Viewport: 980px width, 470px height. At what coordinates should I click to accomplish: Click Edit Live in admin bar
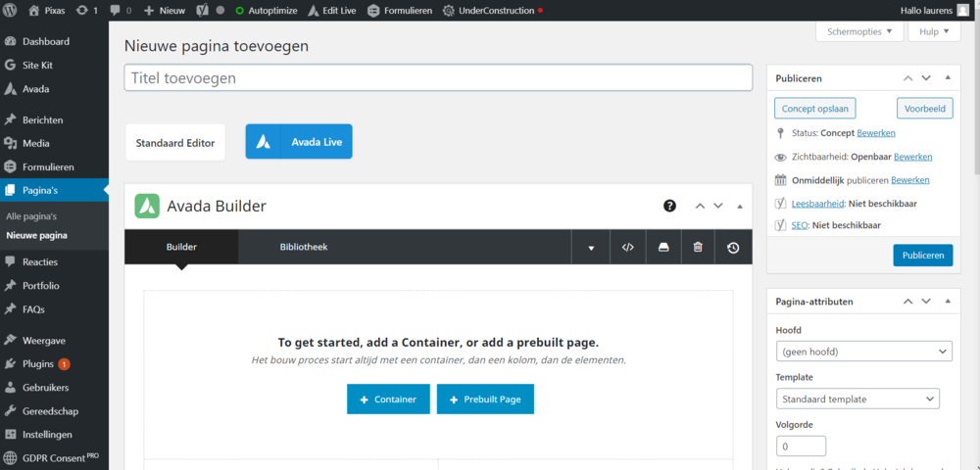(332, 11)
